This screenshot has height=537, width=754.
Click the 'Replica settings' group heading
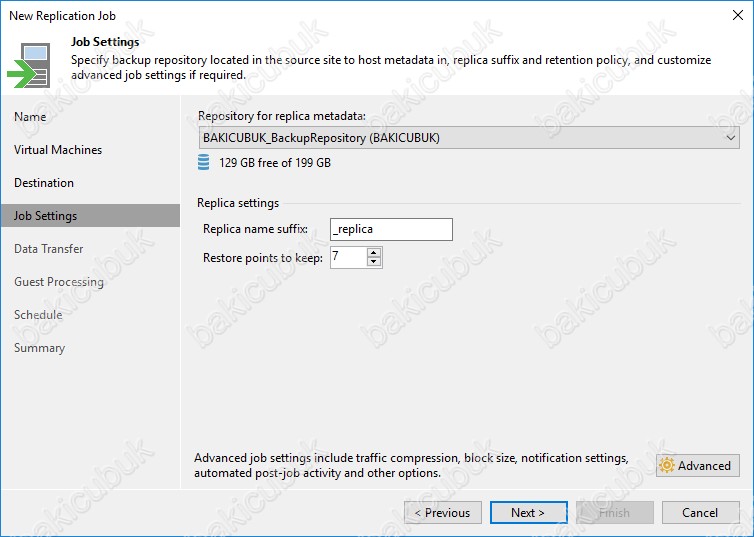tap(238, 203)
